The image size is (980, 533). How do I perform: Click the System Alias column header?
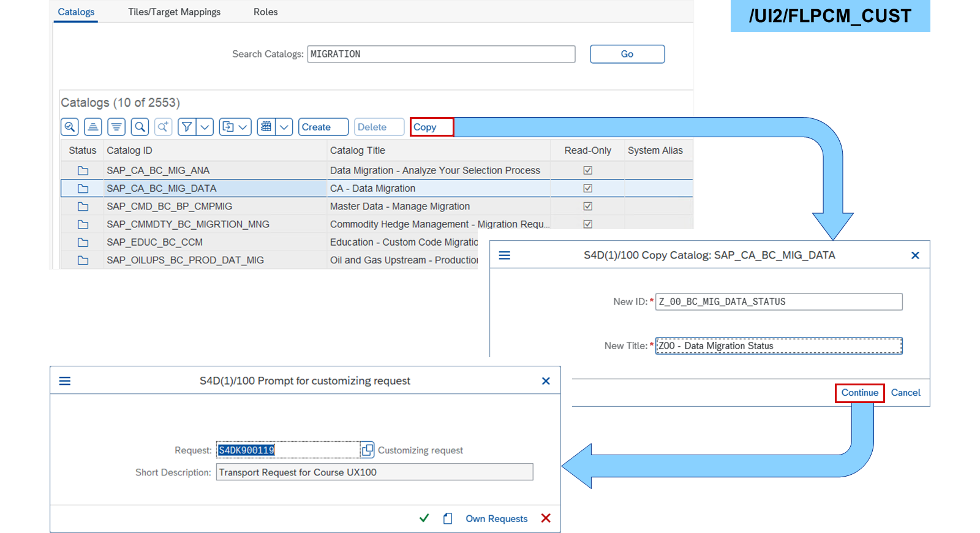[x=658, y=151]
